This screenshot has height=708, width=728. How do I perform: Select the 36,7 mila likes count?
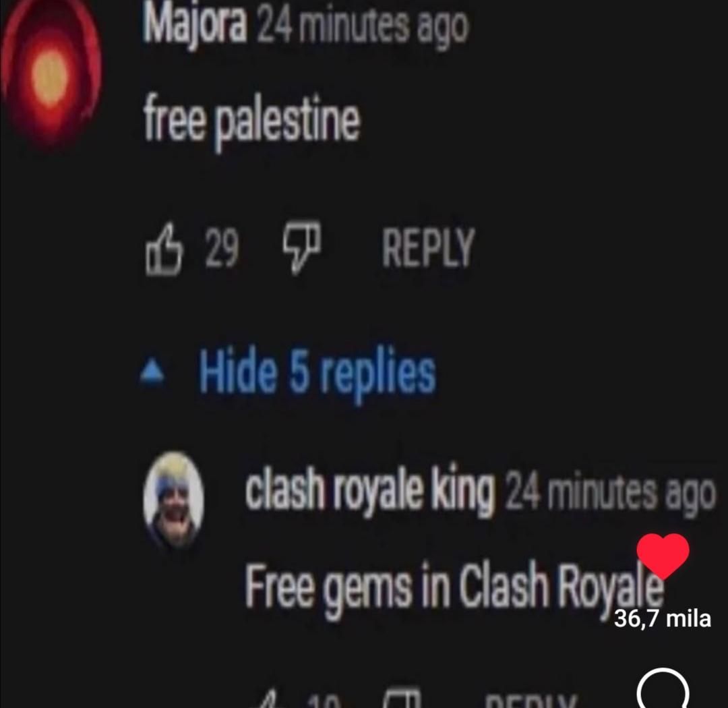tap(663, 619)
